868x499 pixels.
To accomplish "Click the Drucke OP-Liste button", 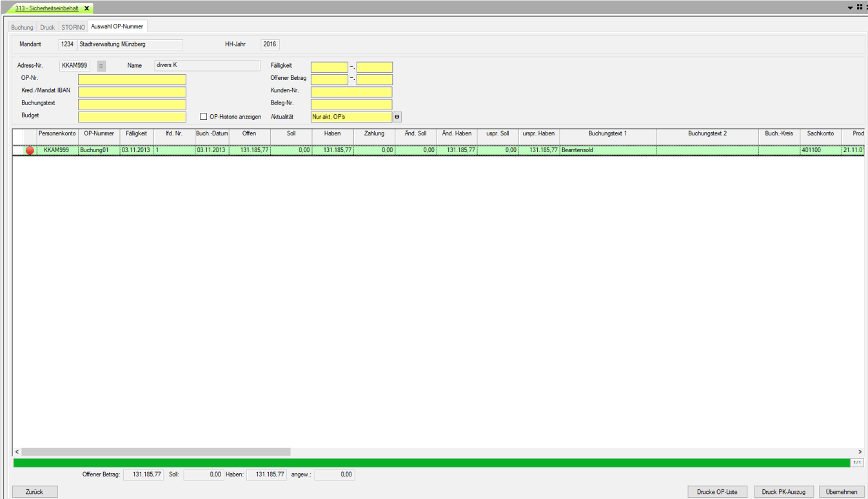I will pos(717,492).
